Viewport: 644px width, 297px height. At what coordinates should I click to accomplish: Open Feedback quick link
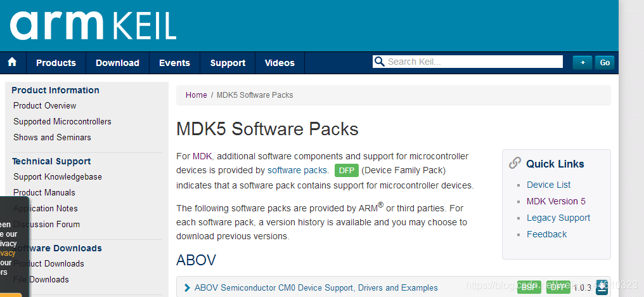pyautogui.click(x=546, y=234)
